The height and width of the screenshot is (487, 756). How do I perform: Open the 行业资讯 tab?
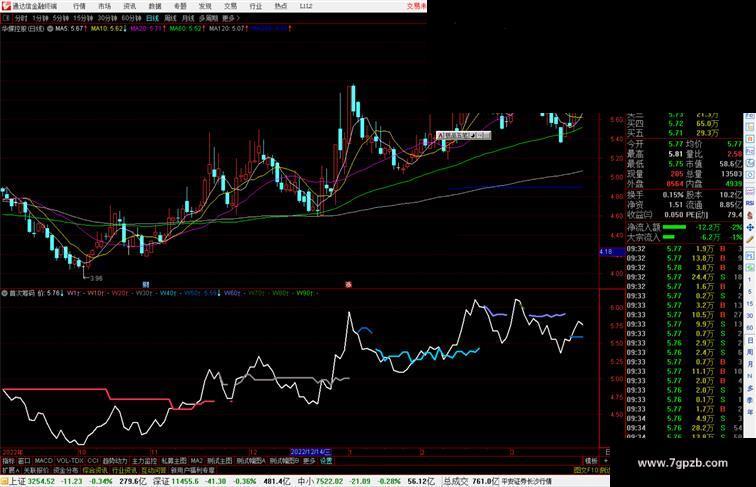[124, 470]
